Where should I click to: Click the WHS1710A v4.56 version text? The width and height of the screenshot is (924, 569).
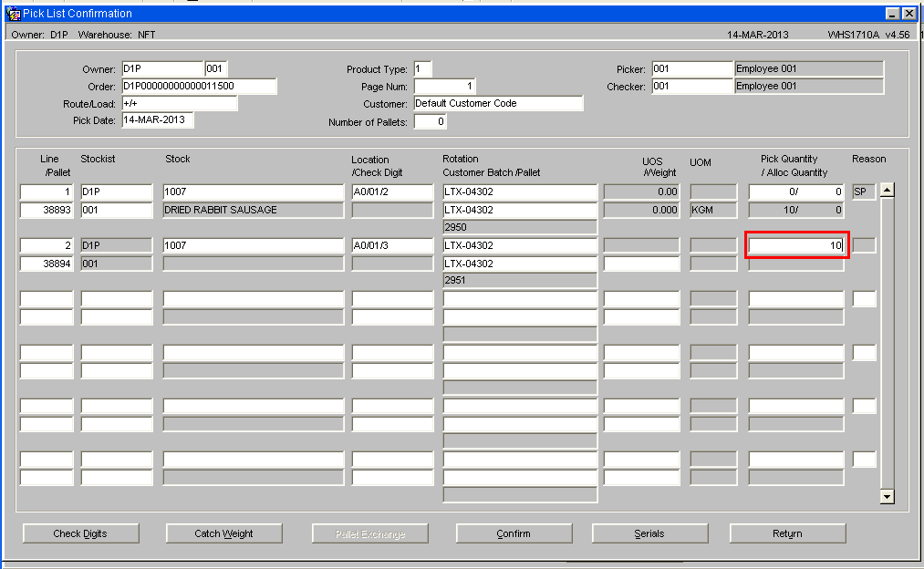pyautogui.click(x=868, y=35)
